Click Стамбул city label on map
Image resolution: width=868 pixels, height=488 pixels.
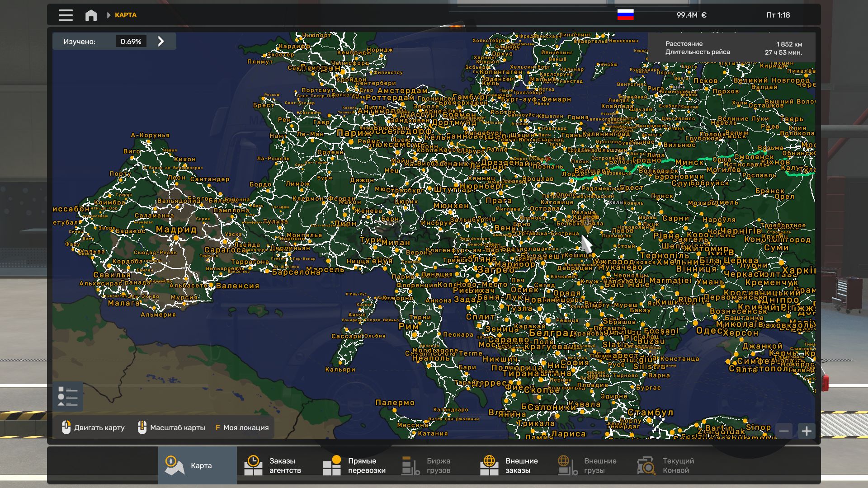(651, 413)
